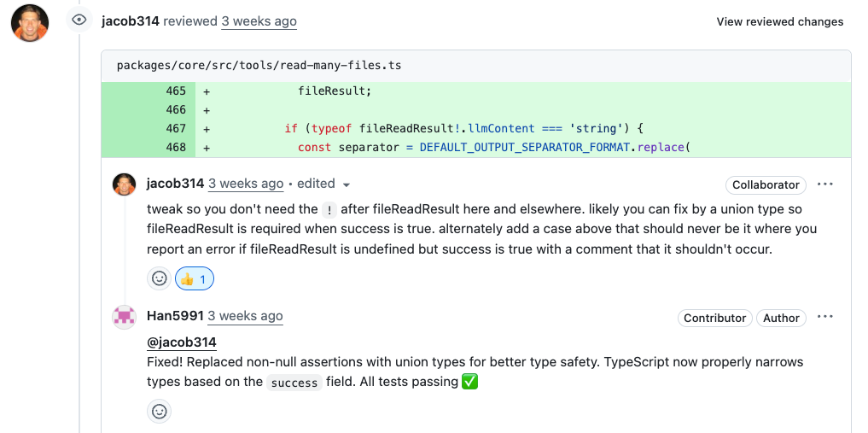
Task: Click the review's "3 weeks ago" timestamp
Action: click(259, 21)
